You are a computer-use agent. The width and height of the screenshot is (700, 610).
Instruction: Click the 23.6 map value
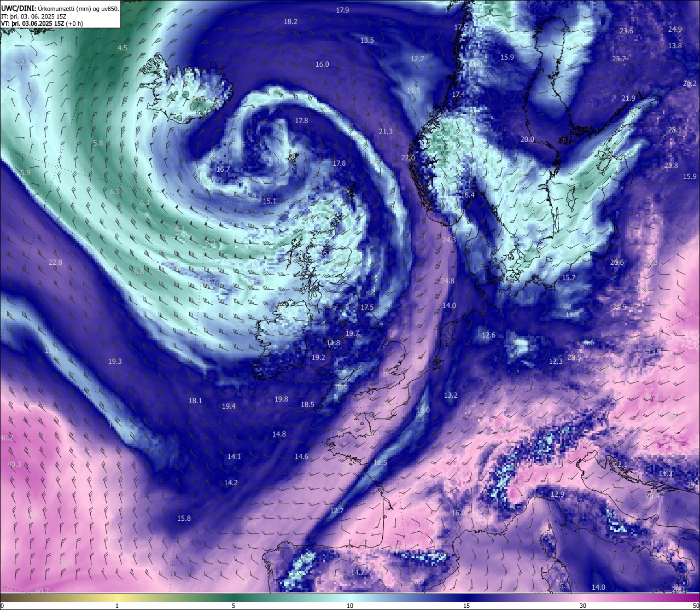click(626, 31)
